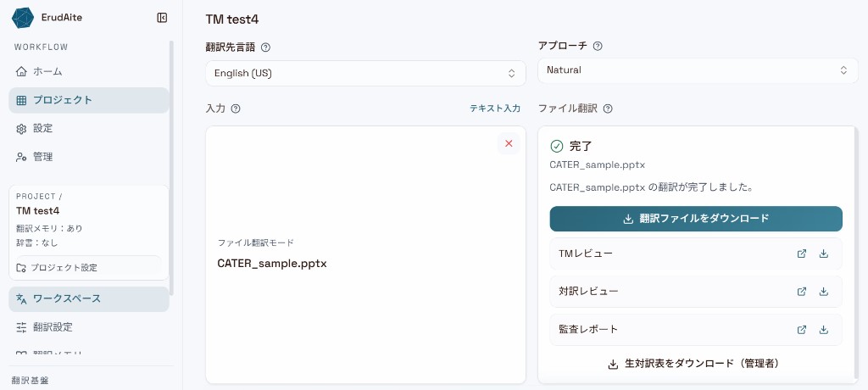Click the help icon beside アプローチ
The image size is (868, 390).
(x=598, y=46)
